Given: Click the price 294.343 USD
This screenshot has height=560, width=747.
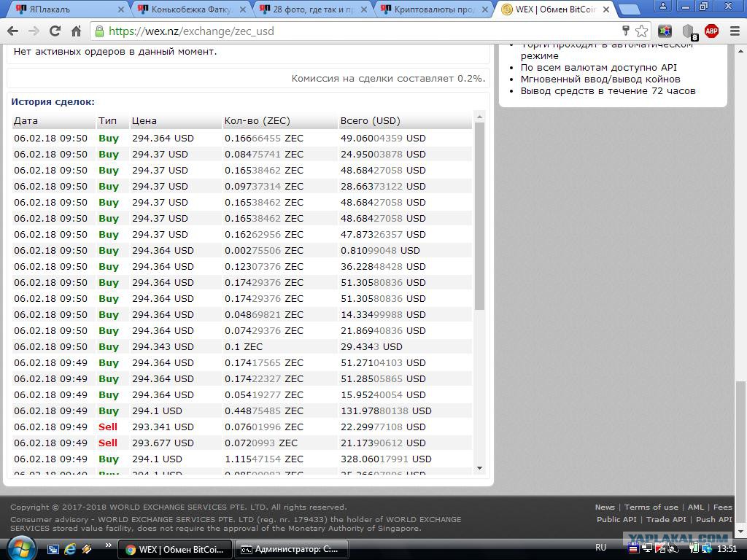Looking at the screenshot, I should tap(163, 346).
